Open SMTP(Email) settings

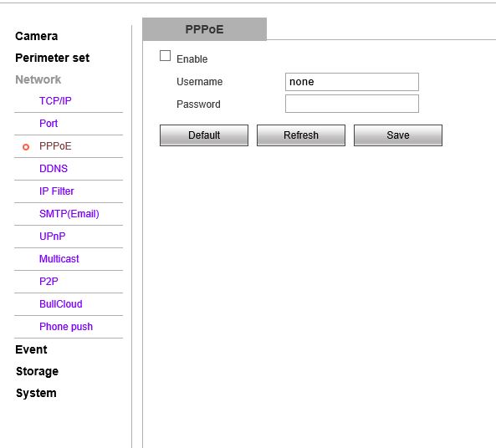pos(69,214)
